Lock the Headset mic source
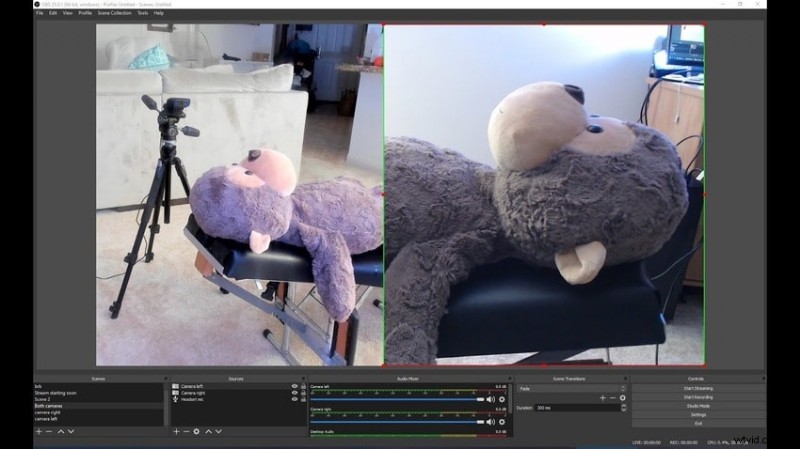The image size is (800, 449). point(303,400)
